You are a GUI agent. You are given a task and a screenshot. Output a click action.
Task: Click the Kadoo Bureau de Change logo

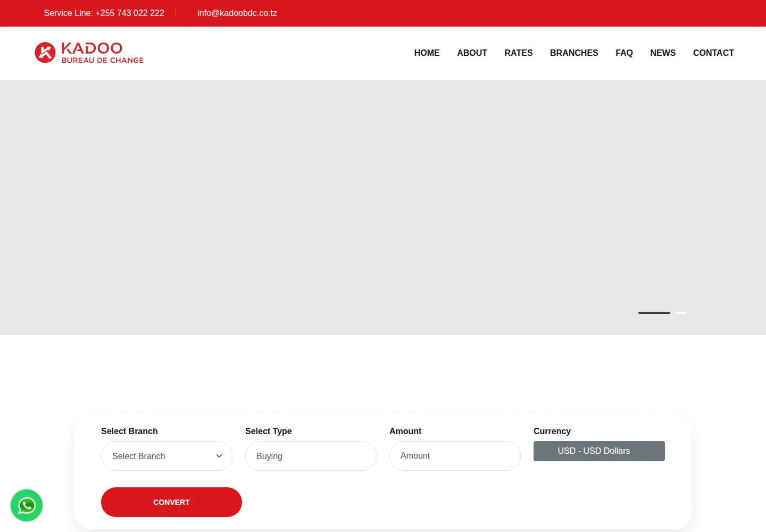[89, 53]
